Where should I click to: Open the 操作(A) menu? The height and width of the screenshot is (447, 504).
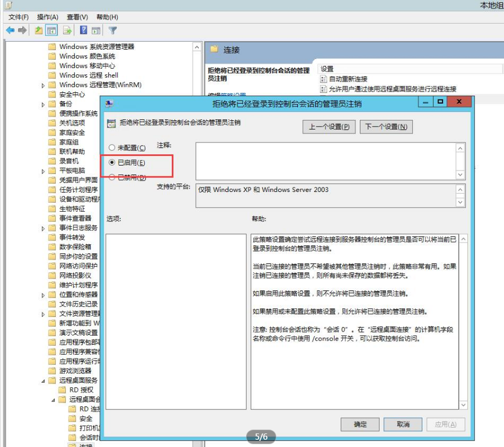click(x=47, y=17)
